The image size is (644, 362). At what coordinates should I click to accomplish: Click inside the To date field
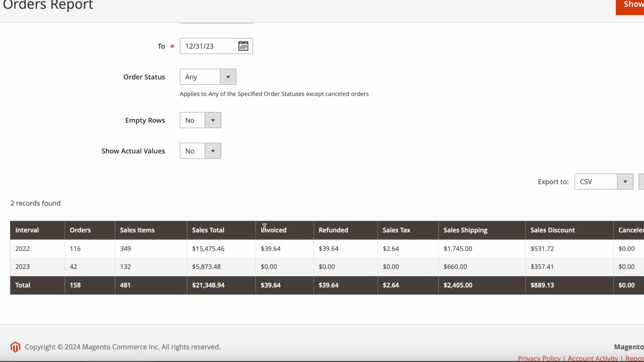pyautogui.click(x=208, y=46)
